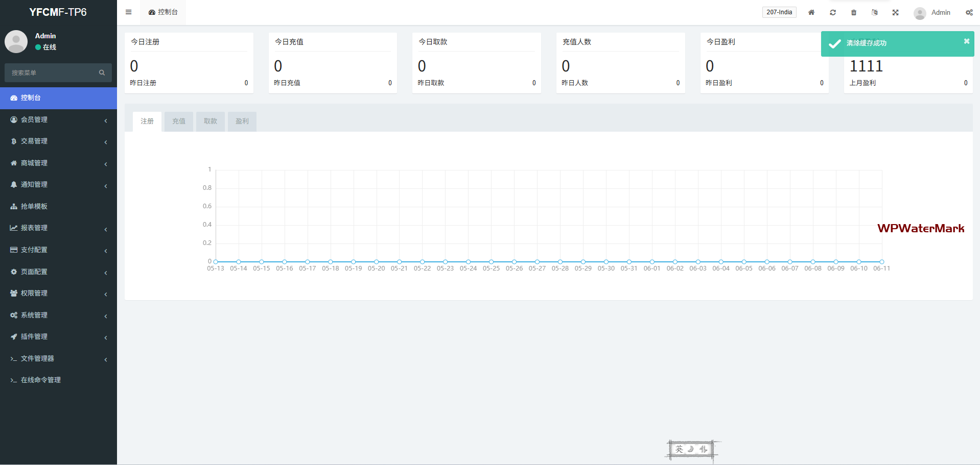Click the 搜索菜单 search input field
This screenshot has height=465, width=980.
[51, 73]
